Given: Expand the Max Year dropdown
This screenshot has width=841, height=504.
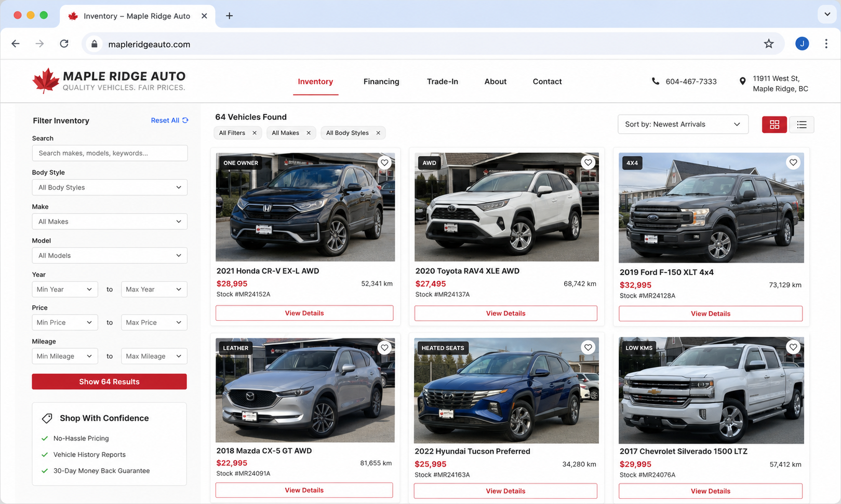Looking at the screenshot, I should [154, 289].
